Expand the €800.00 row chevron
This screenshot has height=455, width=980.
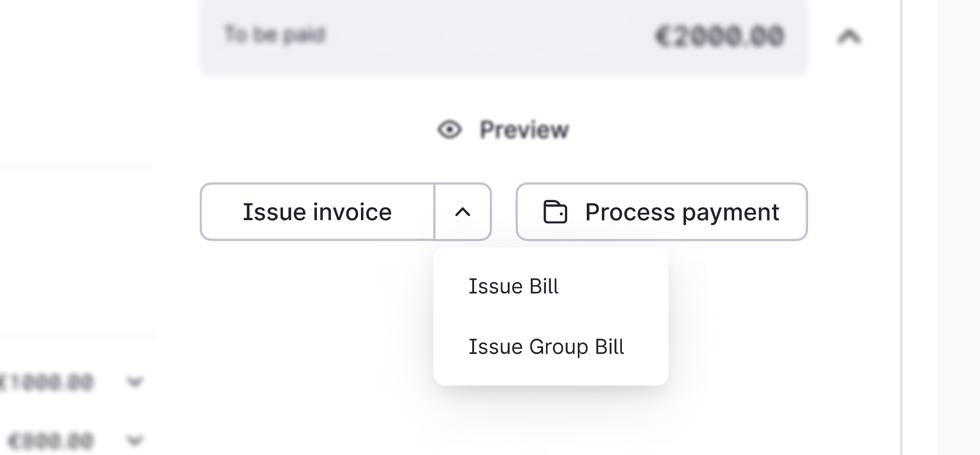tap(135, 440)
